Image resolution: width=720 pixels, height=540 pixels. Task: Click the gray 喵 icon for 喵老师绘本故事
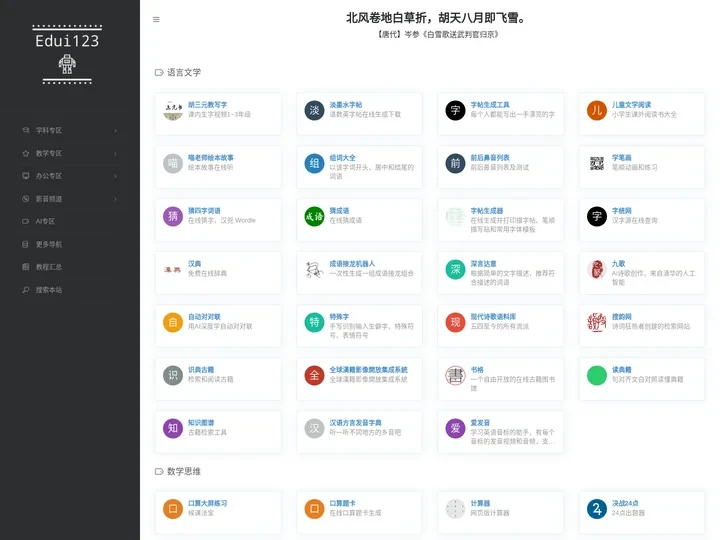[173, 163]
